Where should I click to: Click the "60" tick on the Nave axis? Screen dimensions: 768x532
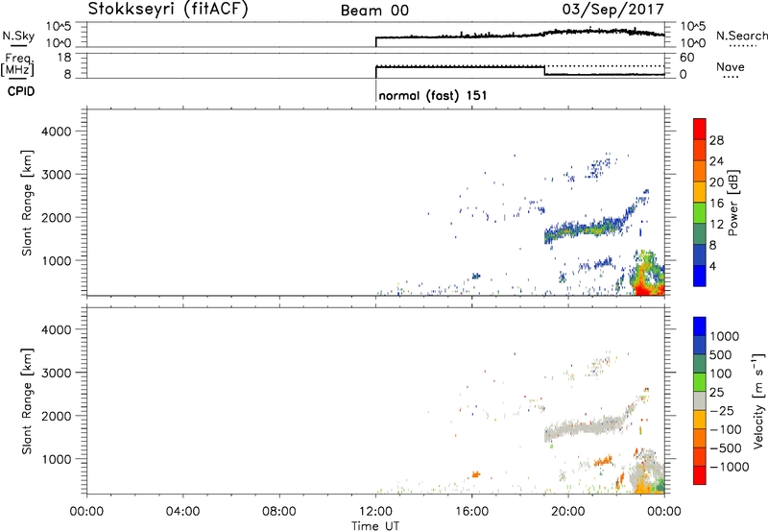tap(686, 58)
